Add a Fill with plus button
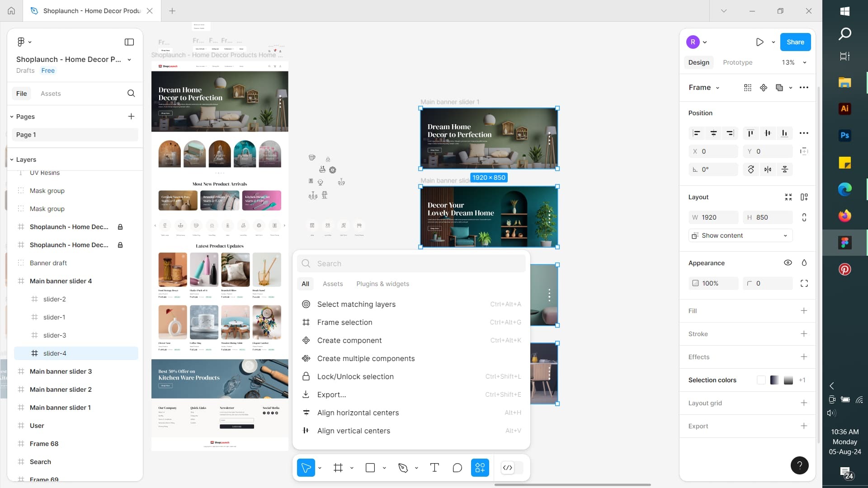 804,311
